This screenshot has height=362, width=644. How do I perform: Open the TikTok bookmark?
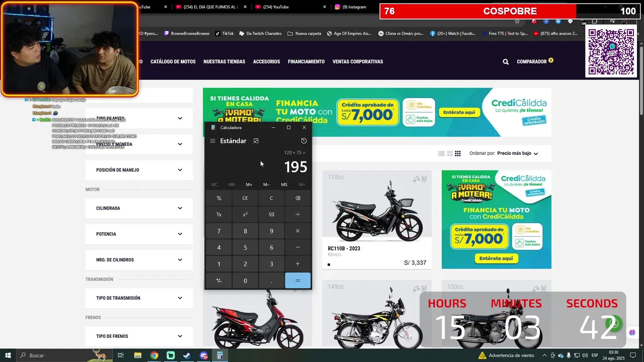224,34
